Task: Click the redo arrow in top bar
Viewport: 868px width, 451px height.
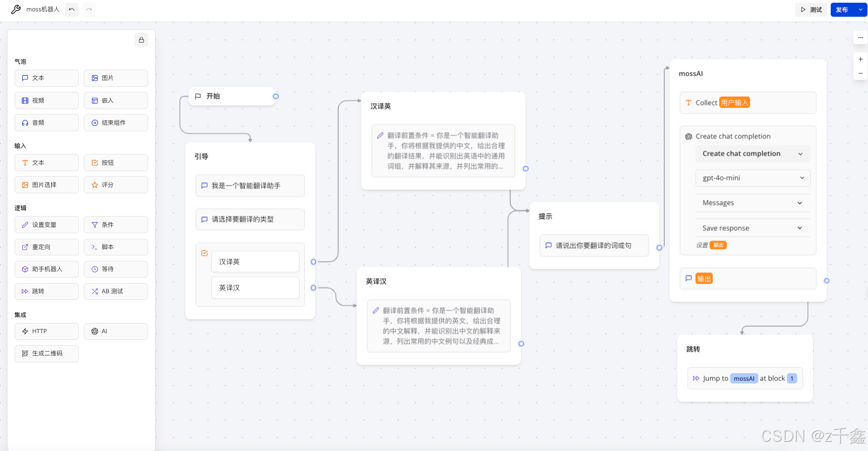Action: (x=89, y=10)
